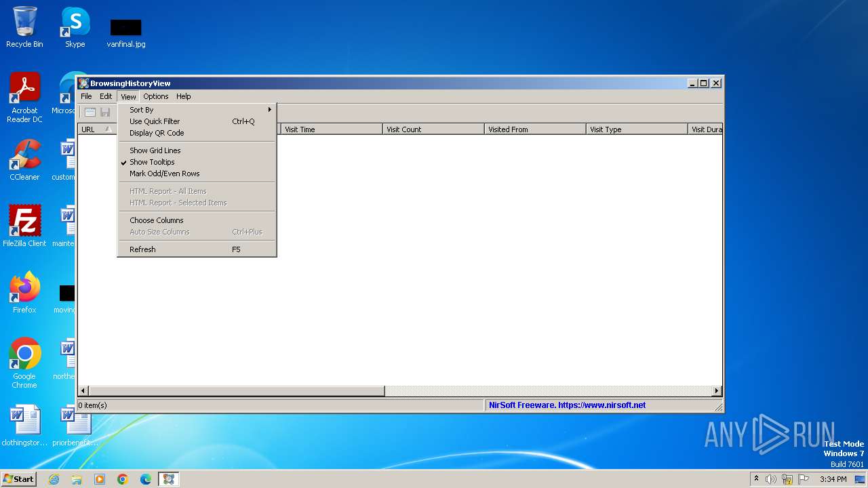
Task: Close the View menu via its title
Action: 128,96
